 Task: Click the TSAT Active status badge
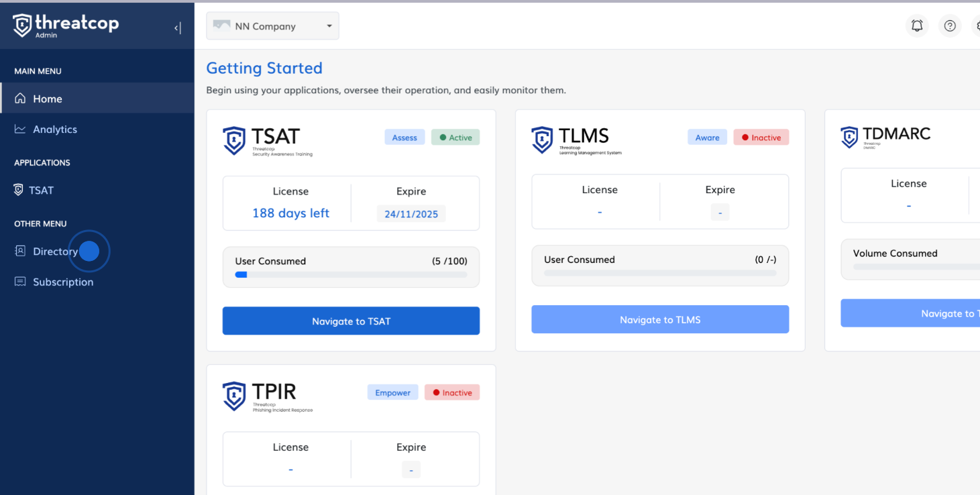tap(455, 137)
